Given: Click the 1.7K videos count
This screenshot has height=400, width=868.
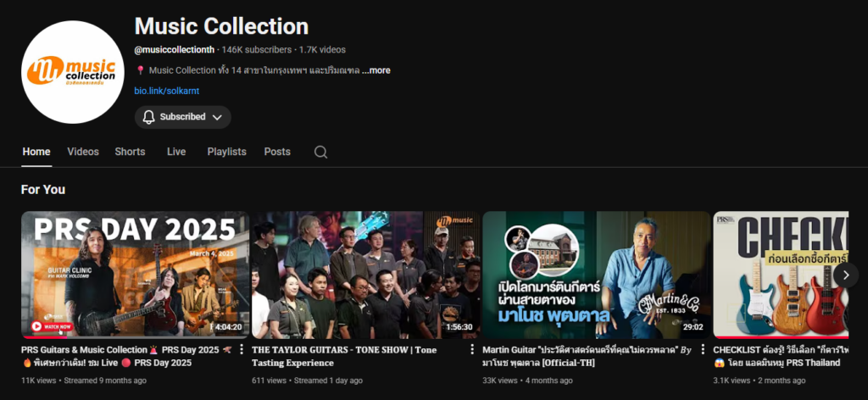Looking at the screenshot, I should click(x=322, y=50).
